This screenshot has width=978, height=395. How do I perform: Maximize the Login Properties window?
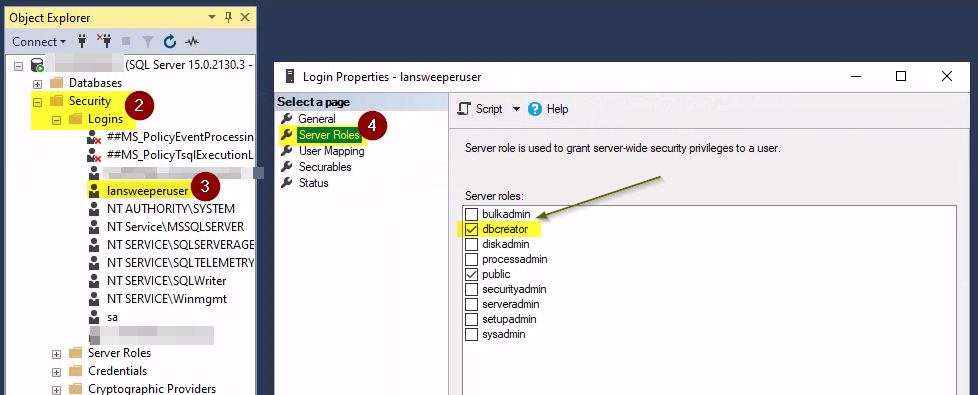[901, 77]
